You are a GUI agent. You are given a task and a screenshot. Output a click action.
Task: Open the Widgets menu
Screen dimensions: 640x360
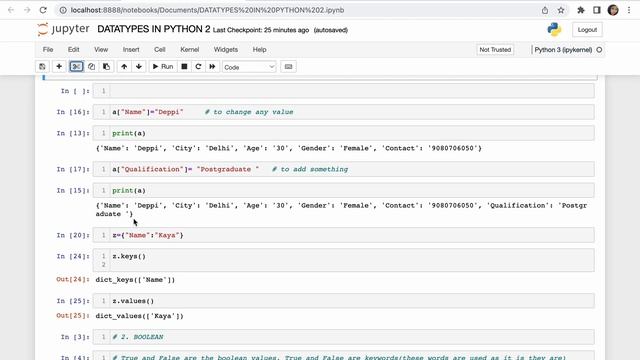coord(226,49)
